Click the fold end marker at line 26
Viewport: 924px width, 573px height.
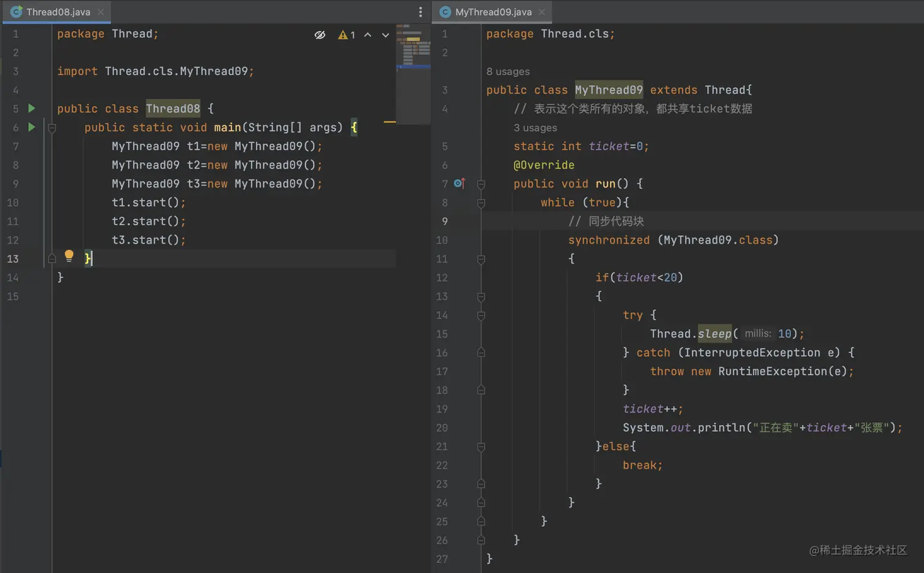point(481,540)
